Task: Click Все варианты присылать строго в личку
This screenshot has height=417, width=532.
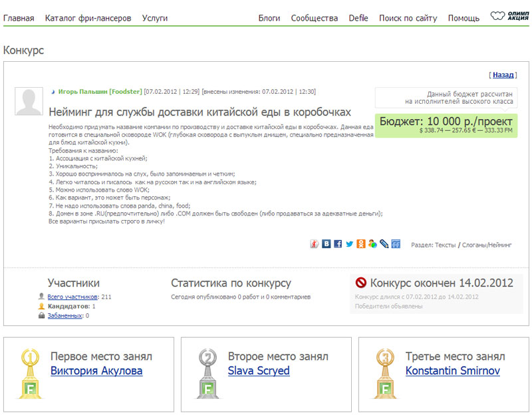Action: [x=106, y=221]
